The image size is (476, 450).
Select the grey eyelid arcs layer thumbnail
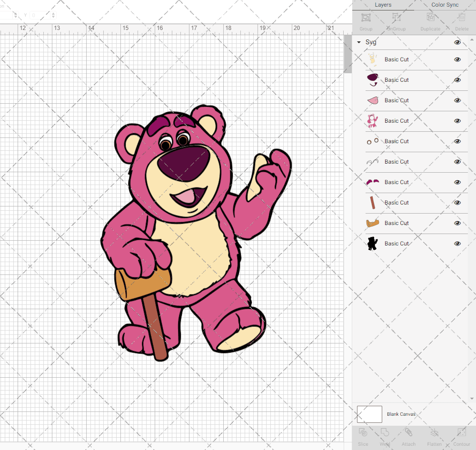[373, 162]
